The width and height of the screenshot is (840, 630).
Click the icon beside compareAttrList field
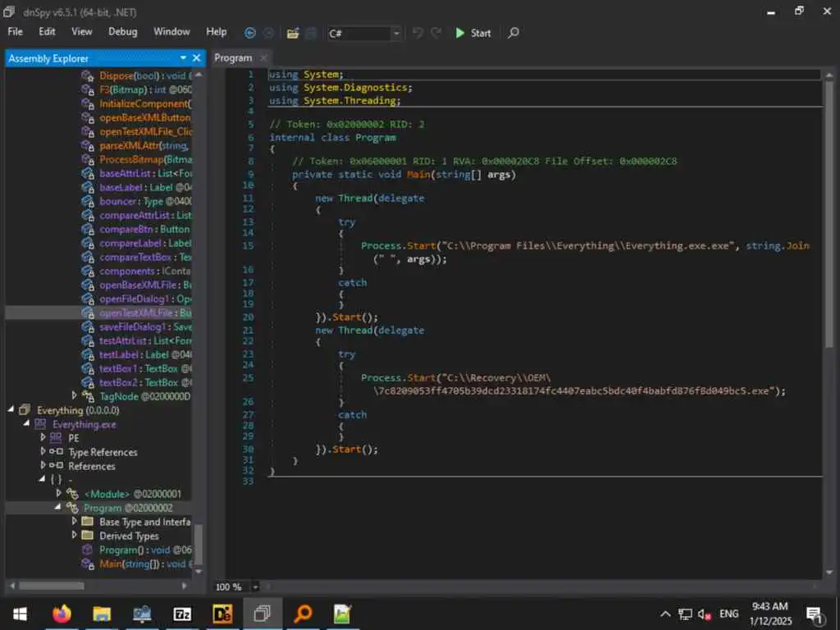pyautogui.click(x=88, y=216)
